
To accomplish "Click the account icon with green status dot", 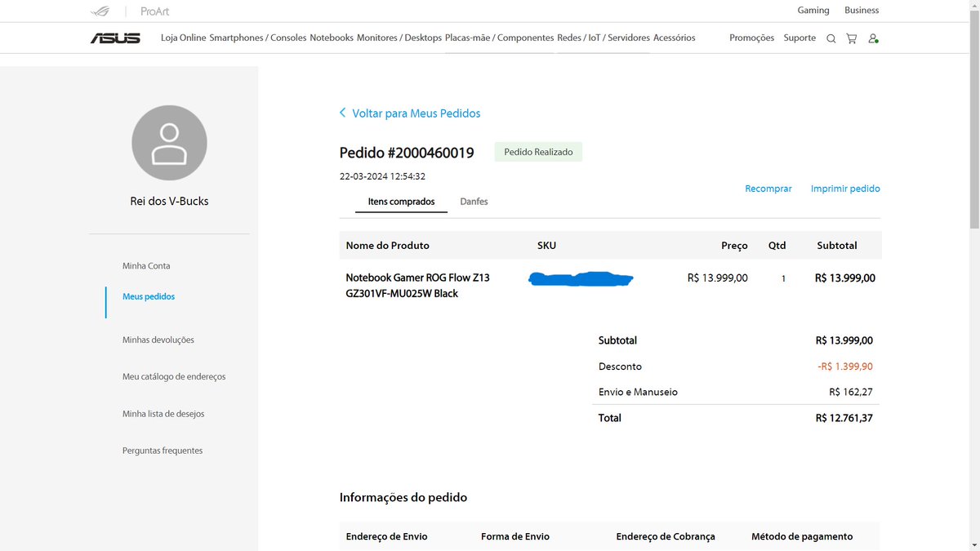I will pos(873,38).
